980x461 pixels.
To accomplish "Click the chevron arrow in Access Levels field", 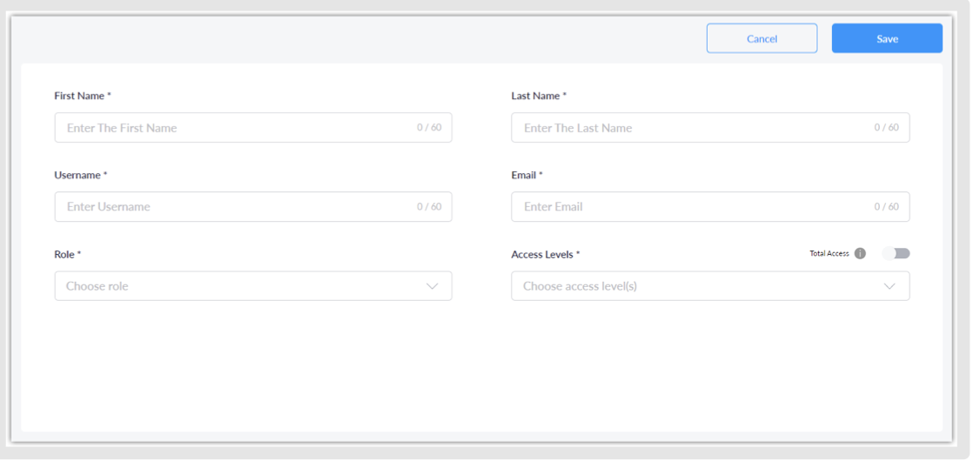I will click(889, 286).
